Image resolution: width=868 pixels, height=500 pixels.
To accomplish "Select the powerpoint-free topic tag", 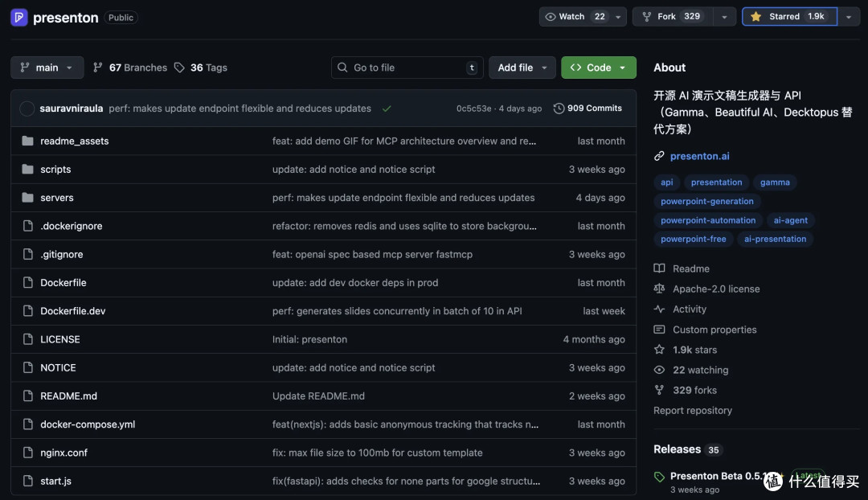I will coord(693,240).
